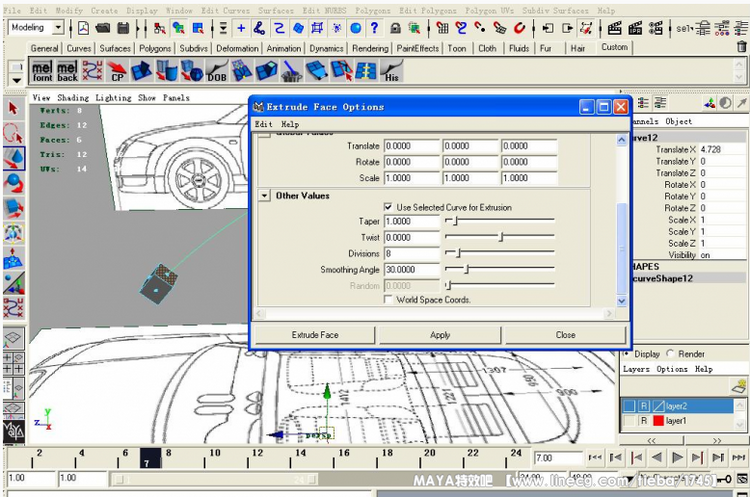The width and height of the screenshot is (750, 497).
Task: Choose the Rotate tool with blue sphere
Action: click(13, 183)
